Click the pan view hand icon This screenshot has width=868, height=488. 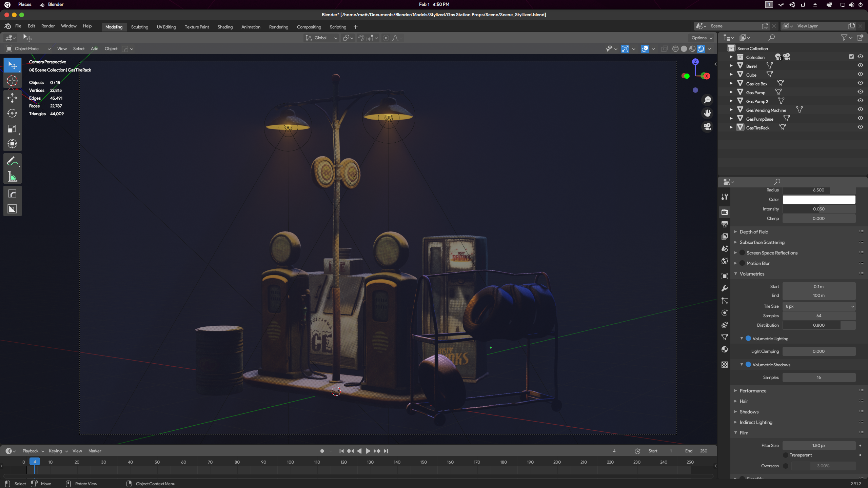point(707,113)
